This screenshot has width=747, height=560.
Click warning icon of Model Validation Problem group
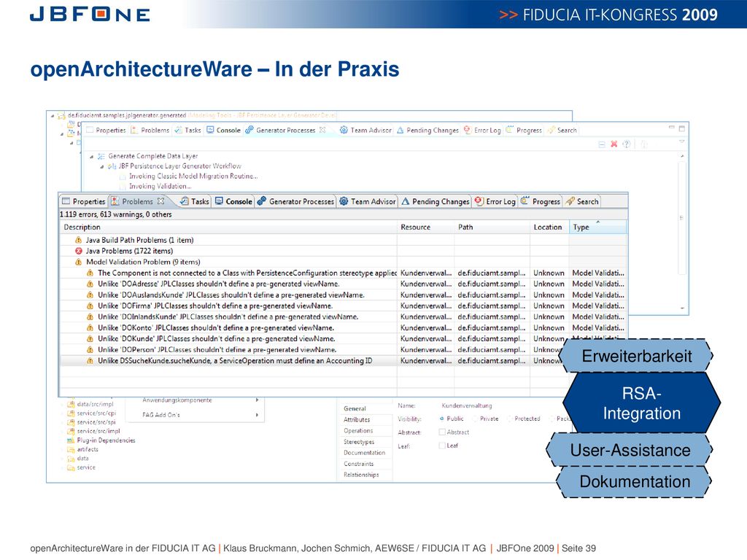coord(79,262)
